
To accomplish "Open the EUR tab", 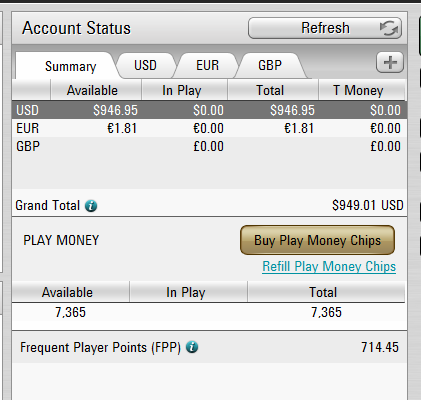I will point(207,65).
